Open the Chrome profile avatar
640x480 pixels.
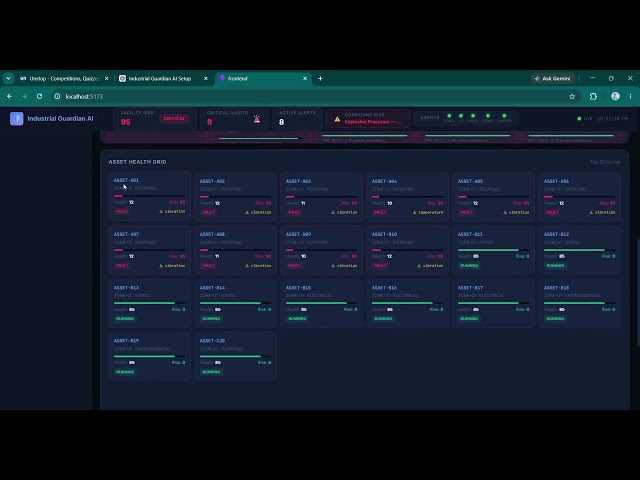click(x=616, y=96)
